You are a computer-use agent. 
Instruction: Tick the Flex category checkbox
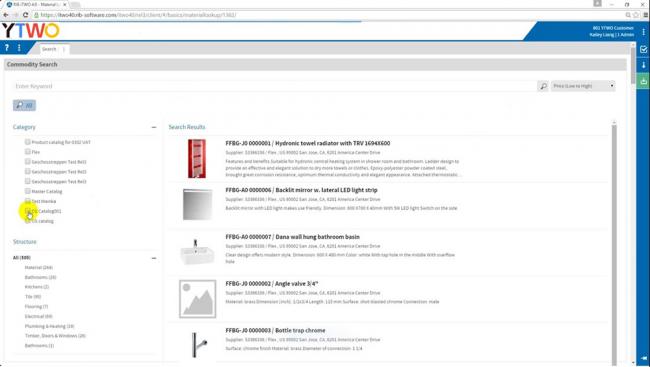click(27, 152)
